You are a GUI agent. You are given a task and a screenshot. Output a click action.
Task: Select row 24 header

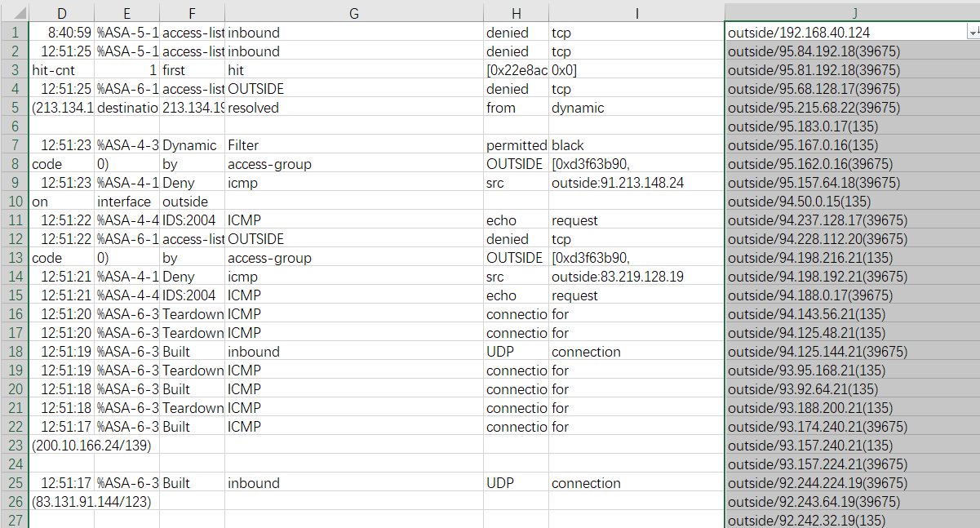click(14, 464)
